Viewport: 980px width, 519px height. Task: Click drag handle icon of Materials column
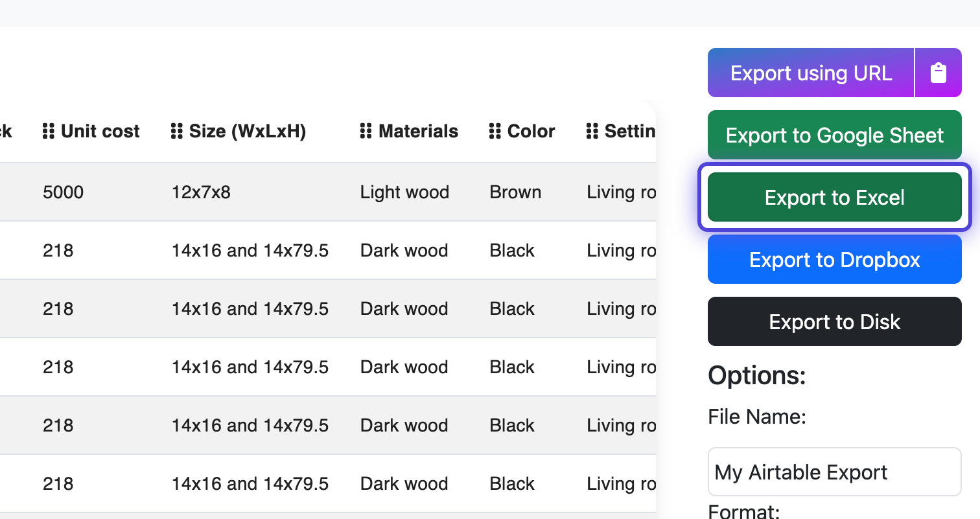click(366, 131)
